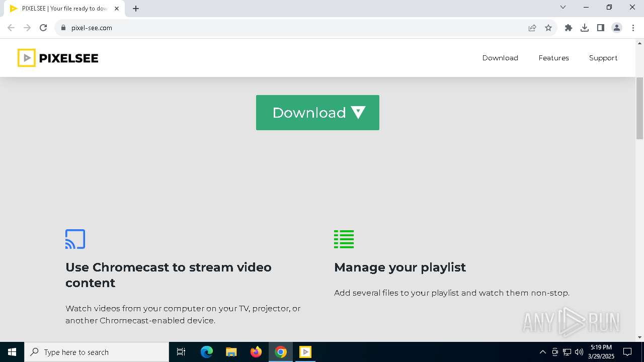This screenshot has width=644, height=362.
Task: Open a new browser tab
Action: [x=136, y=9]
